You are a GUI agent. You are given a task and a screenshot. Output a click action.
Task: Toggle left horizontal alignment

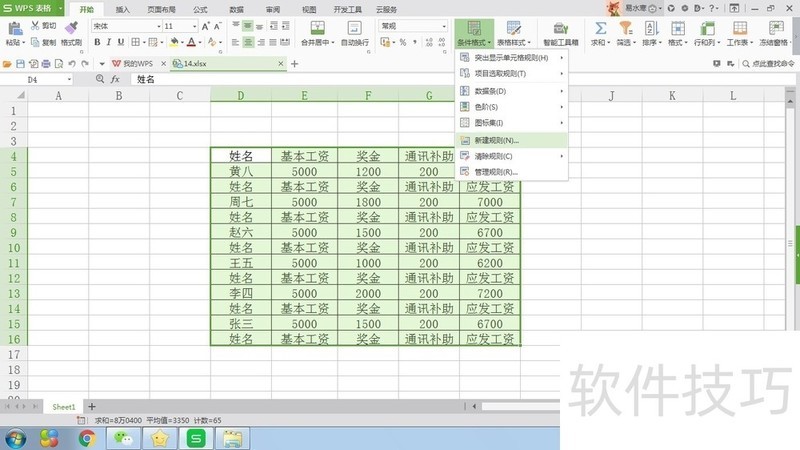(x=235, y=42)
